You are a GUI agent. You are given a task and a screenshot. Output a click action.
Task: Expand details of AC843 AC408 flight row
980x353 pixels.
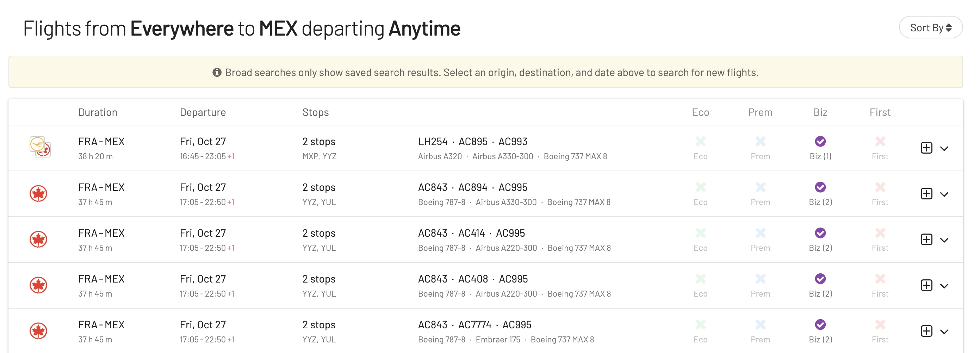click(944, 286)
